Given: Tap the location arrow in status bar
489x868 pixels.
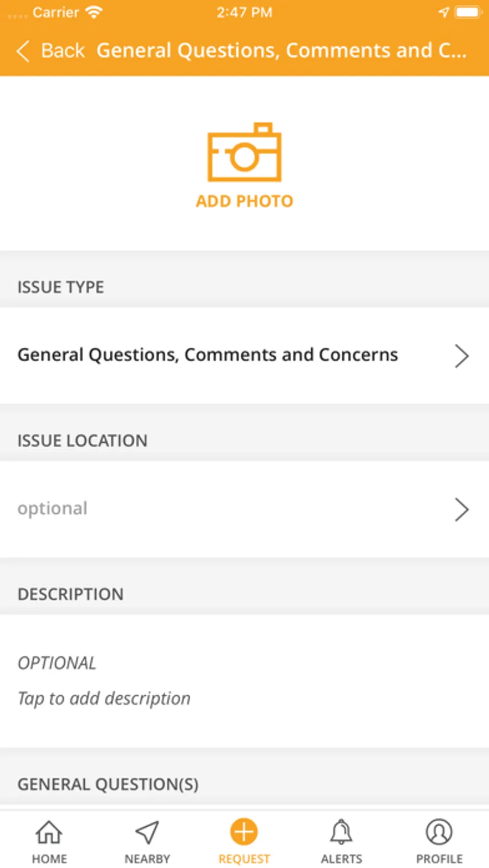Looking at the screenshot, I should tap(444, 12).
